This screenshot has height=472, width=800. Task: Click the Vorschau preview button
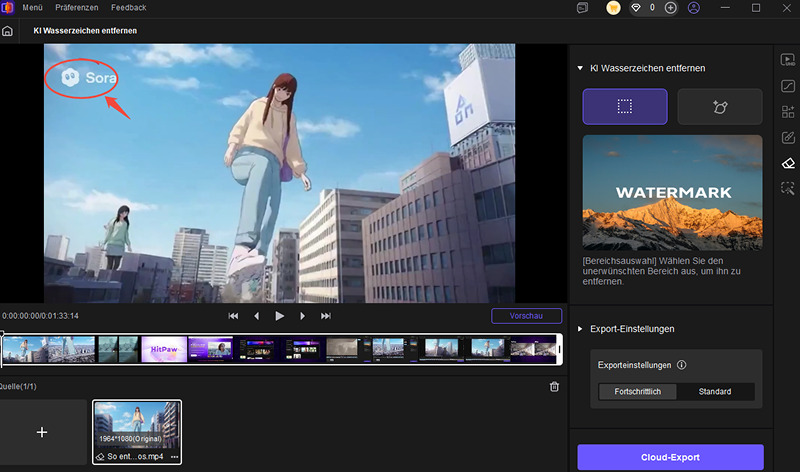(526, 316)
